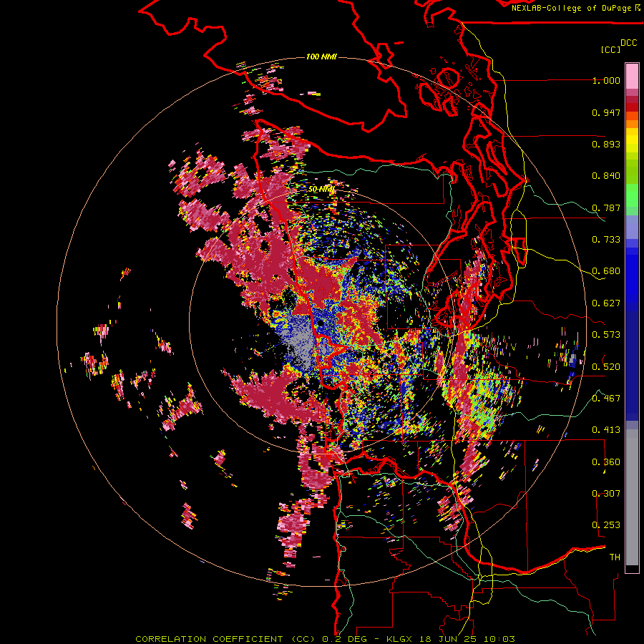644x644 pixels.
Task: Click the 0.627 legend value
Action: (606, 303)
